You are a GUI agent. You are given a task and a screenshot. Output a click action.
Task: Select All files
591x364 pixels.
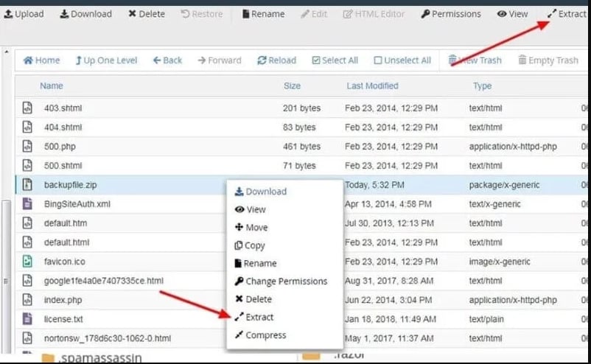335,60
